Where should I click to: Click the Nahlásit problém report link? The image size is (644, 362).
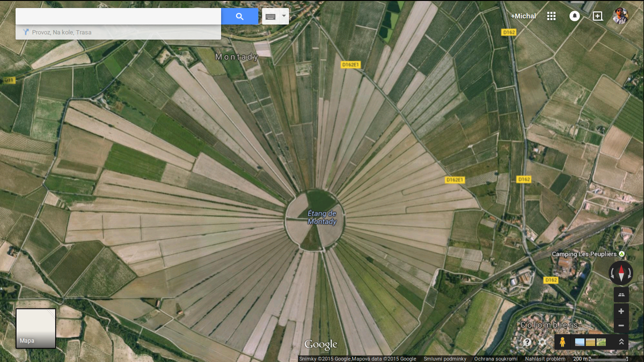[x=545, y=359]
